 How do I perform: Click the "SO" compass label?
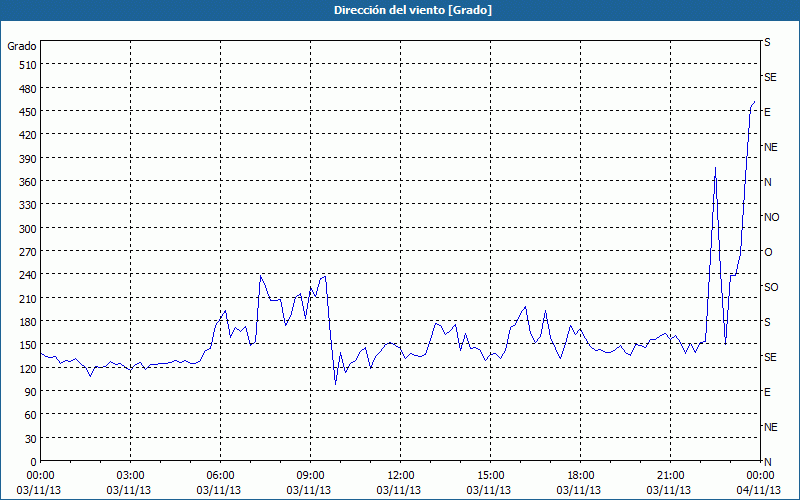pos(771,288)
